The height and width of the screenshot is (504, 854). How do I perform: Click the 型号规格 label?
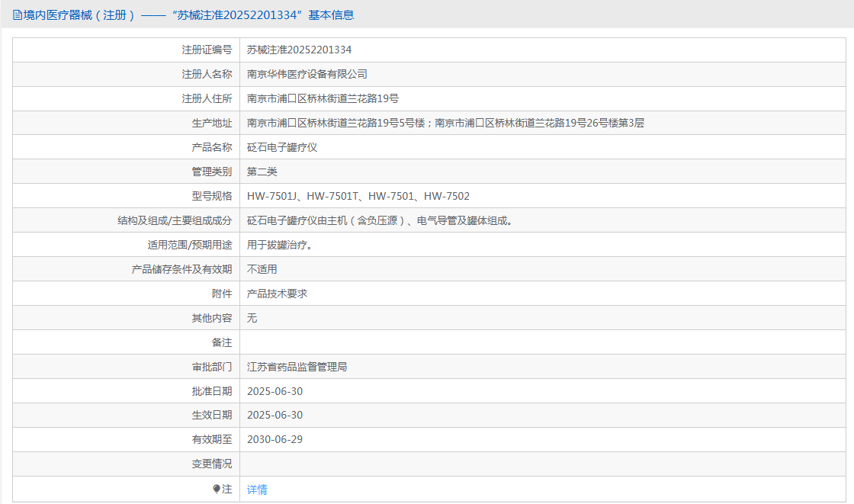pos(212,196)
